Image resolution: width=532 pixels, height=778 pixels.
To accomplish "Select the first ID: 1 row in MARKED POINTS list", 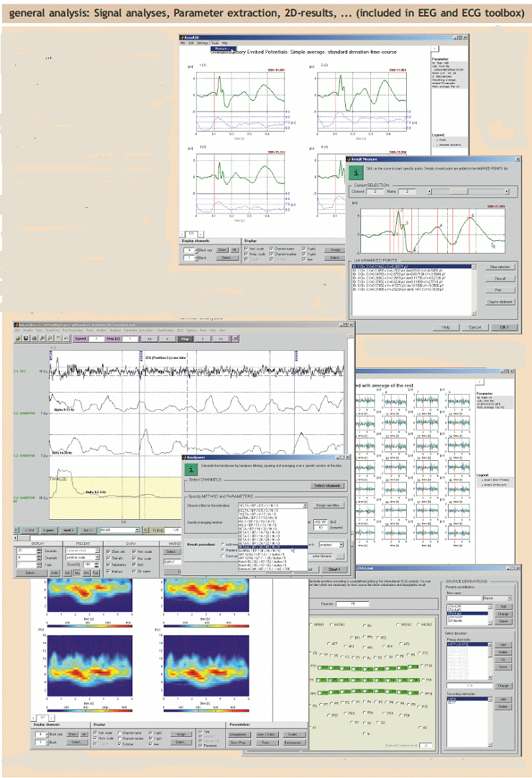I will pos(412,267).
